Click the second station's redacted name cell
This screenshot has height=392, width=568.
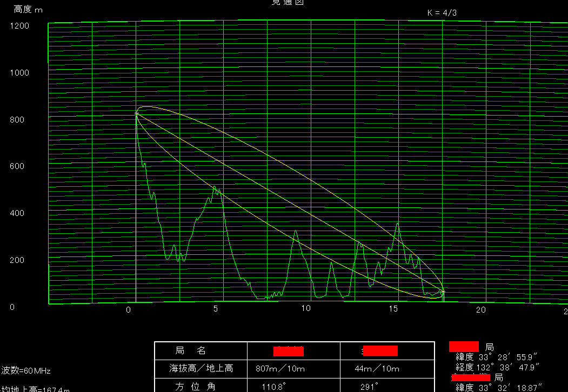pyautogui.click(x=380, y=351)
